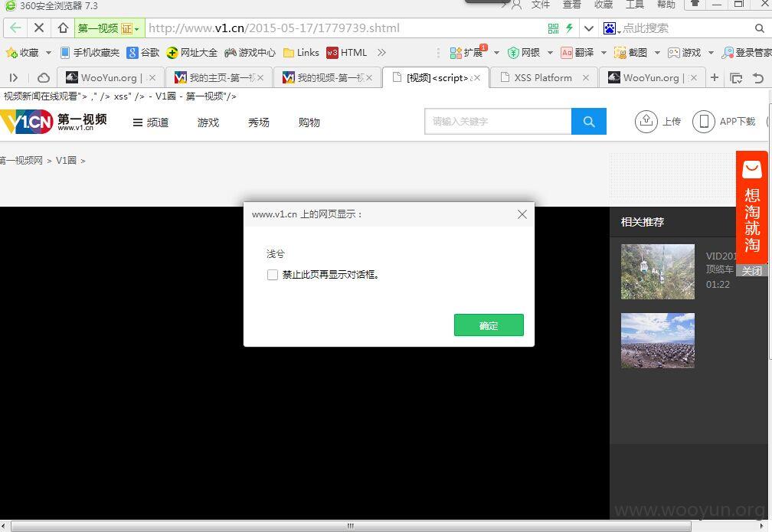This screenshot has width=772, height=532.
Task: Check 禁止此页再显示对话框 checkbox
Action: click(273, 275)
